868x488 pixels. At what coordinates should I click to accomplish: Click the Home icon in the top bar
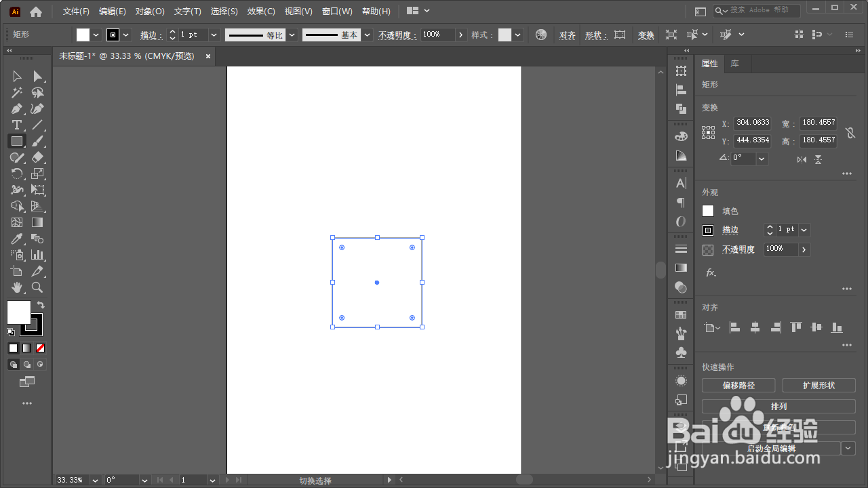tap(36, 12)
